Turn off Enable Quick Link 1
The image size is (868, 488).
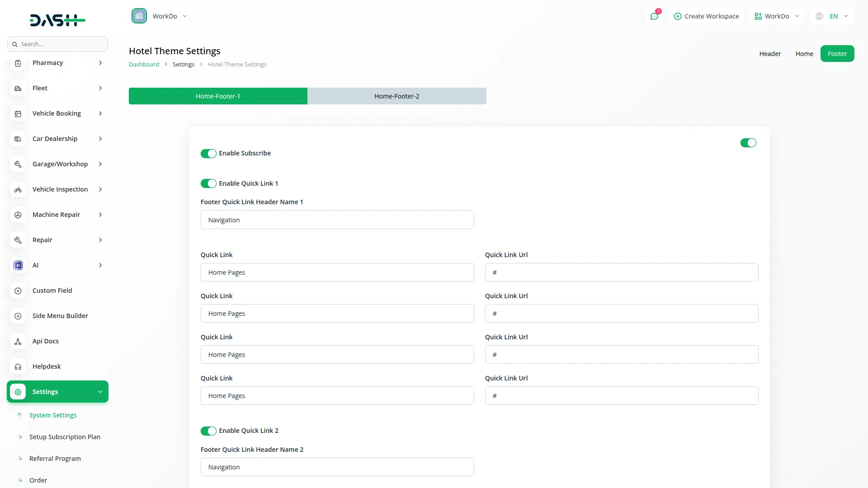click(208, 183)
